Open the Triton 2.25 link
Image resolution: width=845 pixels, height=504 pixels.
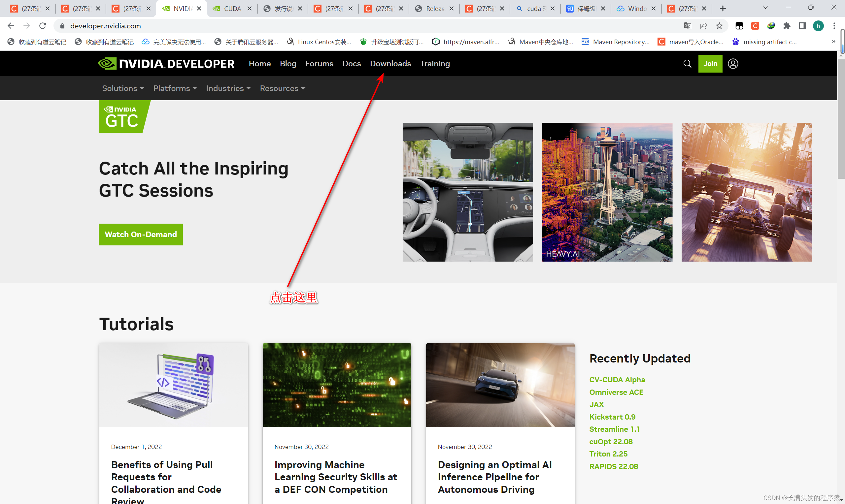[608, 454]
